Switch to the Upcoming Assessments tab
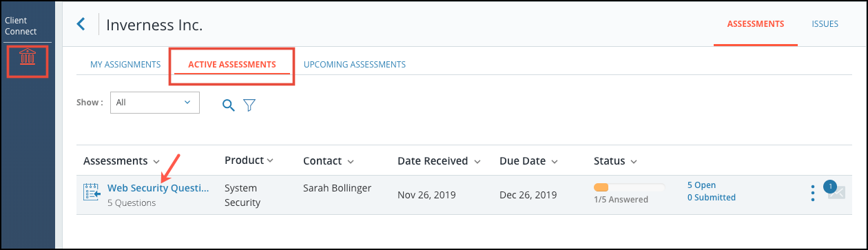 tap(354, 65)
